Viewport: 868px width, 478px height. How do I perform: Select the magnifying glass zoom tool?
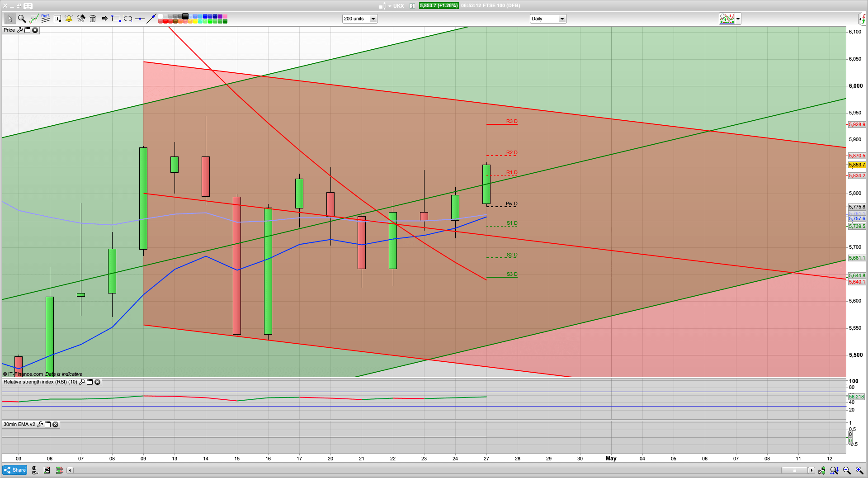click(x=22, y=19)
